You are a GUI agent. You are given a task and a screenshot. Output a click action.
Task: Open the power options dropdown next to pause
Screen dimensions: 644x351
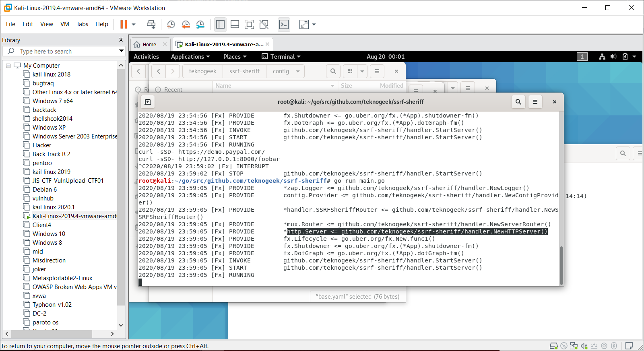point(134,25)
